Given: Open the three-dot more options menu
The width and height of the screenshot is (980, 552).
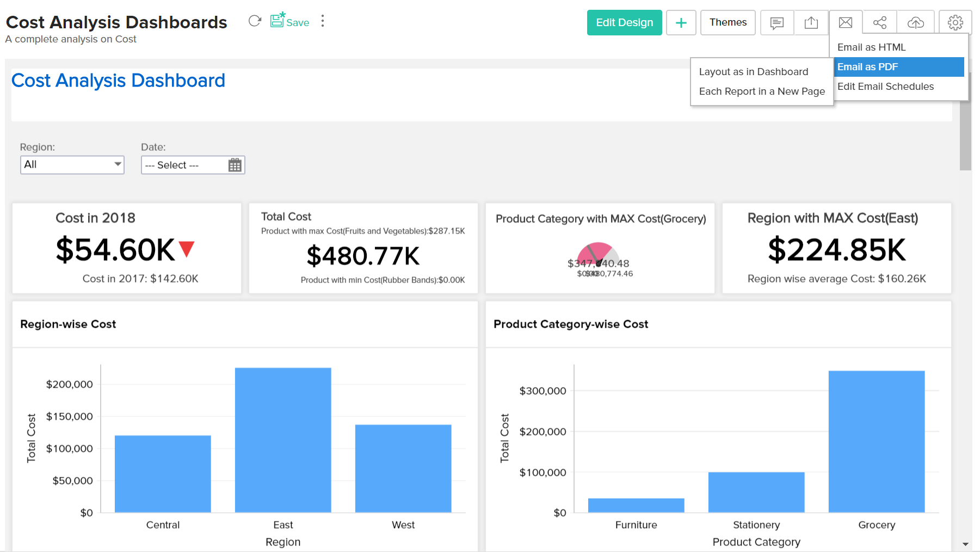Looking at the screenshot, I should 322,21.
